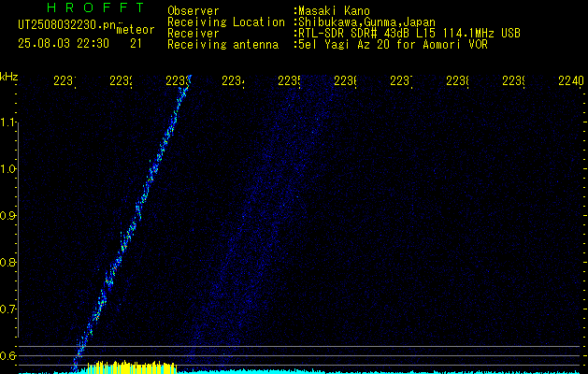Click the Observer label
588x374 pixels.
coord(194,11)
